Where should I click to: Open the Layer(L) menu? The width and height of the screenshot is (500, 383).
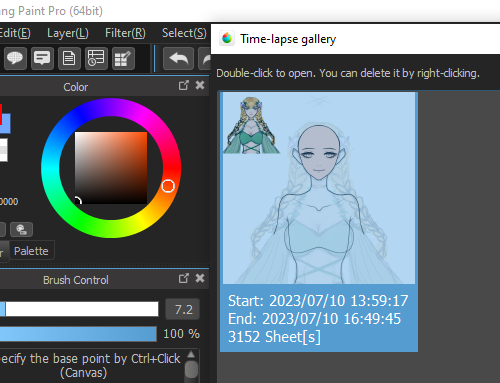[x=68, y=33]
